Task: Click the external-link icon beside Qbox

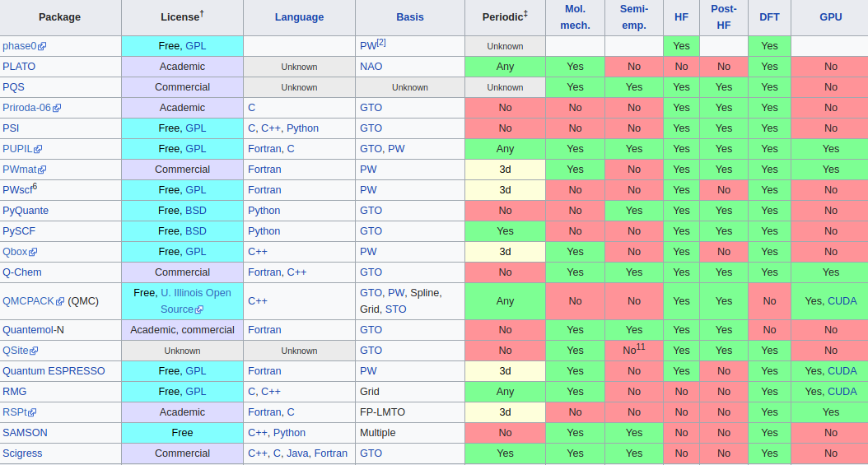Action: (x=33, y=252)
